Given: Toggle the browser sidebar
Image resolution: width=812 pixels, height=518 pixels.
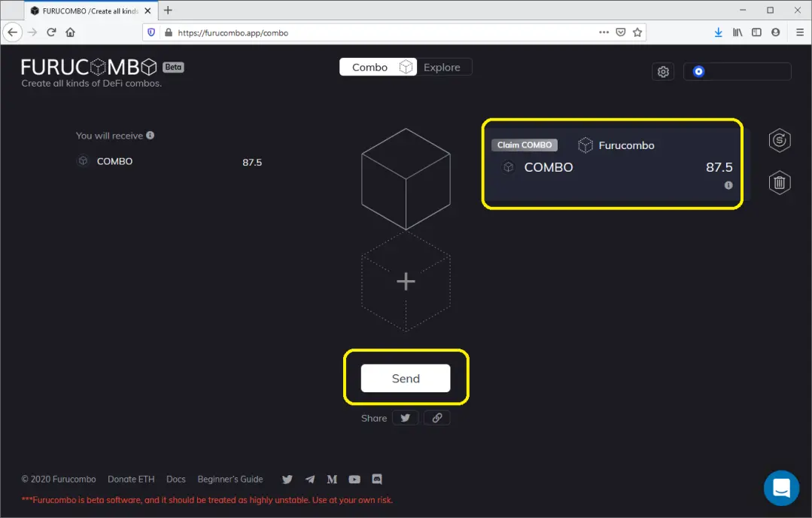Looking at the screenshot, I should coord(756,32).
